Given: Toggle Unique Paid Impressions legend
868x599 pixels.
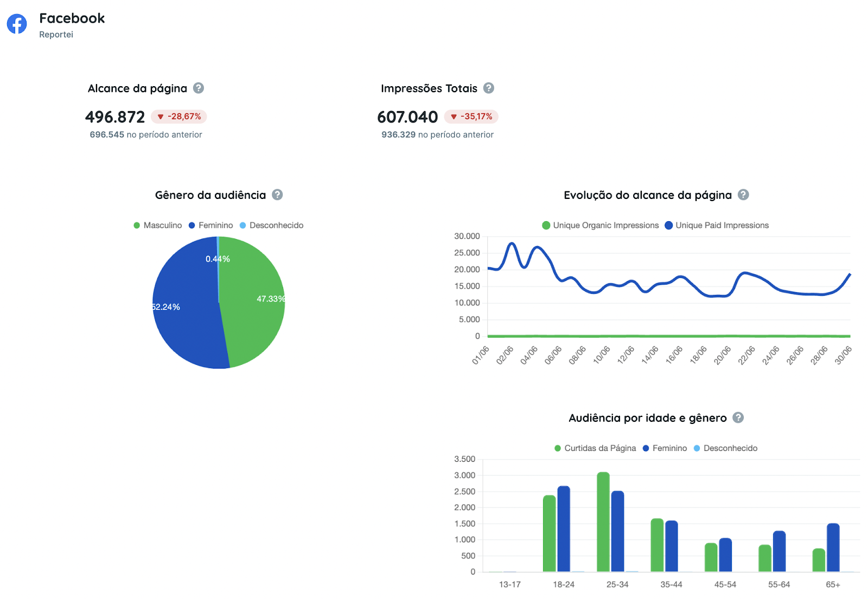Looking at the screenshot, I should coord(717,225).
